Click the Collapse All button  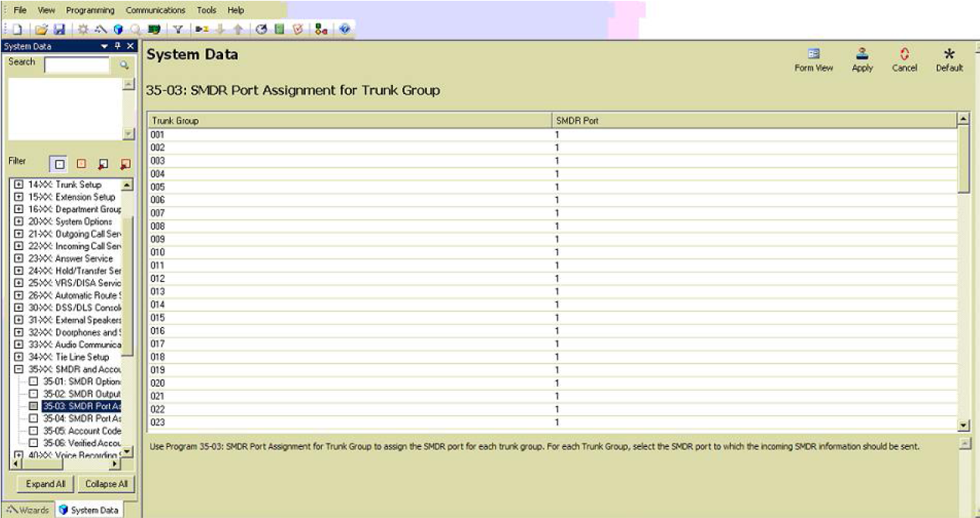(106, 484)
